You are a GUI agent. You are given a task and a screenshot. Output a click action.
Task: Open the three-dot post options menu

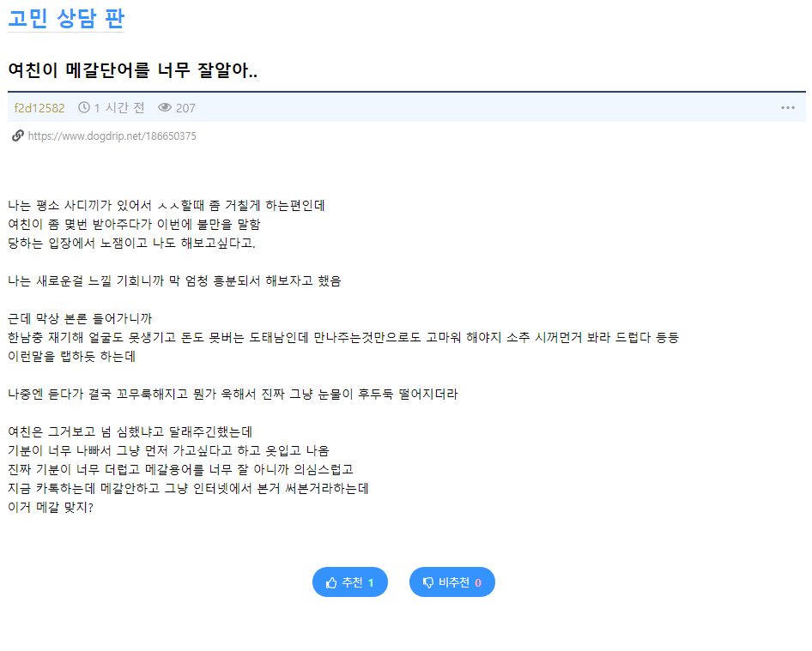pyautogui.click(x=788, y=107)
